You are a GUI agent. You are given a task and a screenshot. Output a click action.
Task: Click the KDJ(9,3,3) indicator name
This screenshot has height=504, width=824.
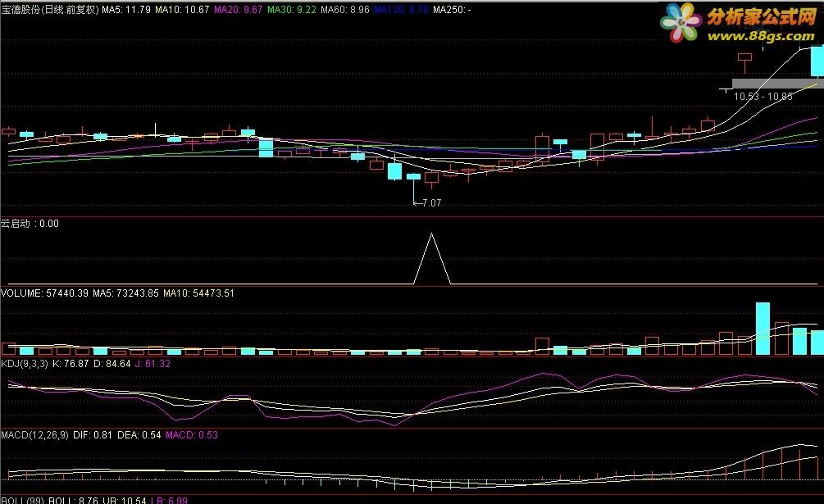pyautogui.click(x=25, y=364)
